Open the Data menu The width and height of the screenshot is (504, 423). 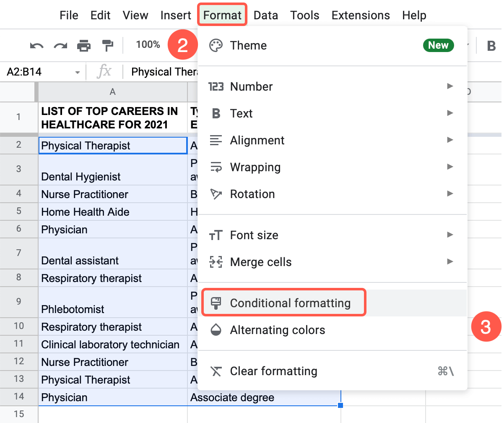coord(265,15)
